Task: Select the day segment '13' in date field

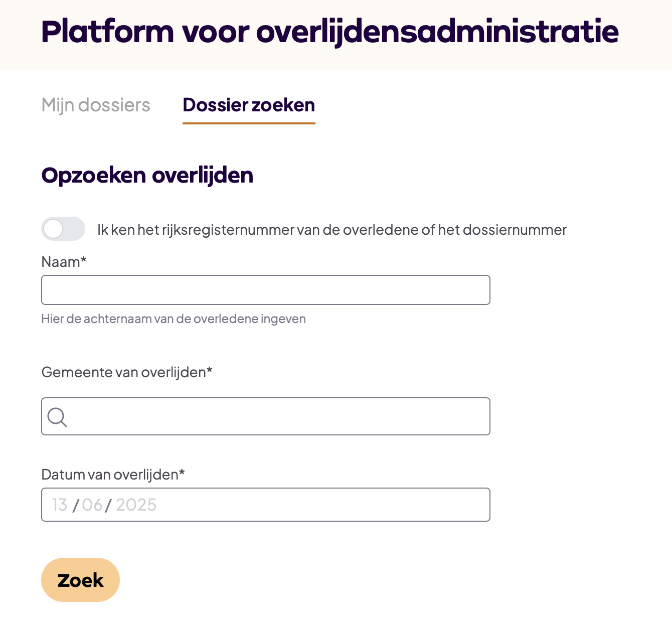Action: click(x=60, y=505)
